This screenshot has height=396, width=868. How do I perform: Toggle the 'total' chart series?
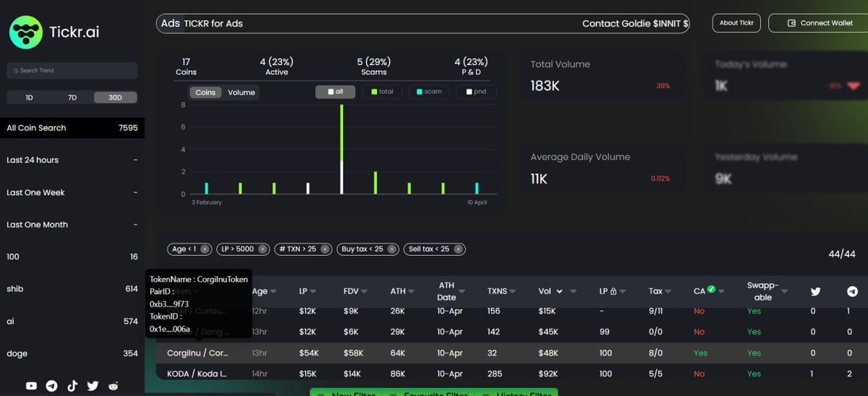[382, 92]
